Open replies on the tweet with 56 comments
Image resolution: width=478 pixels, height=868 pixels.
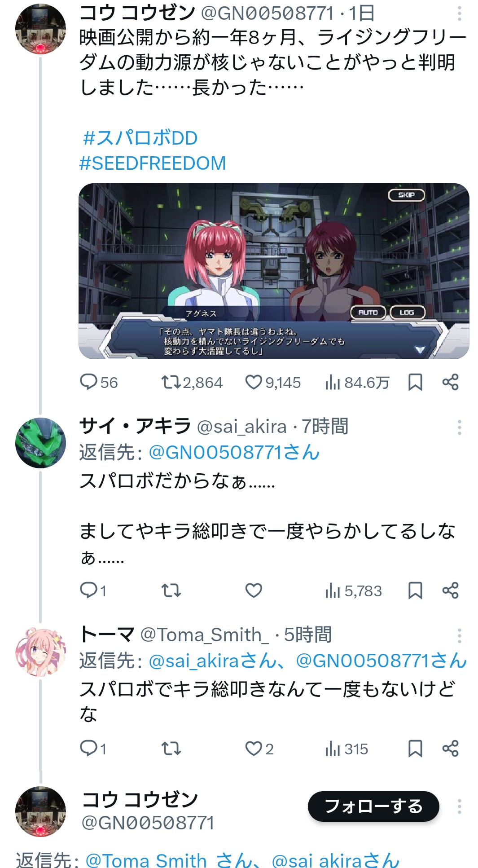tap(88, 383)
